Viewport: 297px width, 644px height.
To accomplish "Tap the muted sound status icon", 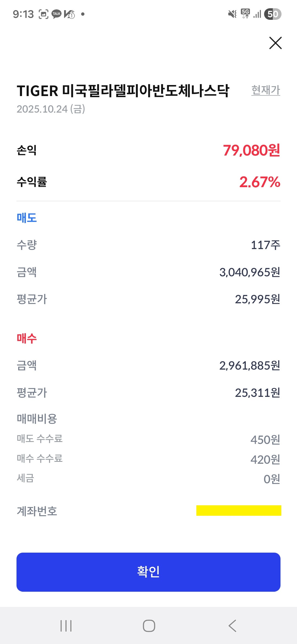I will (232, 14).
